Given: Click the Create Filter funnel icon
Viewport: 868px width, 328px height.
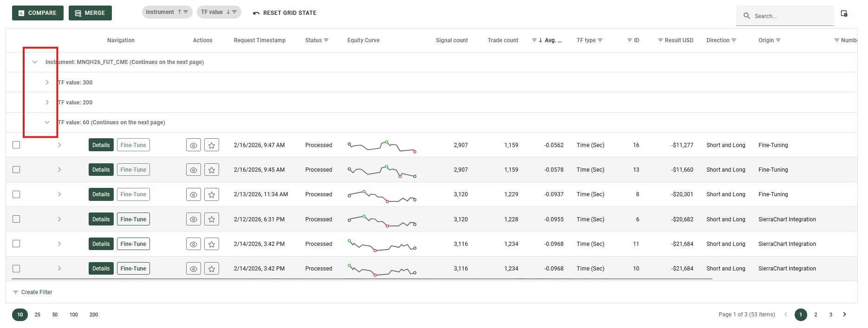Looking at the screenshot, I should point(15,292).
